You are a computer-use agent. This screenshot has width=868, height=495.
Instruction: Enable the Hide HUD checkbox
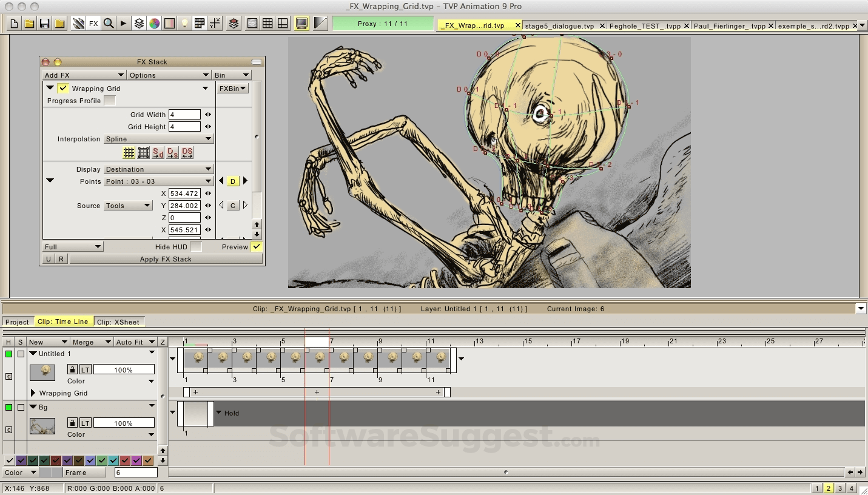tap(195, 247)
